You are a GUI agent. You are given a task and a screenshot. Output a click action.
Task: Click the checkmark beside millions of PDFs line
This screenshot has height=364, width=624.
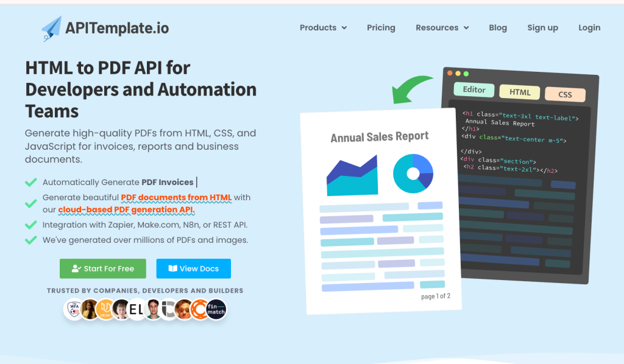(x=30, y=240)
